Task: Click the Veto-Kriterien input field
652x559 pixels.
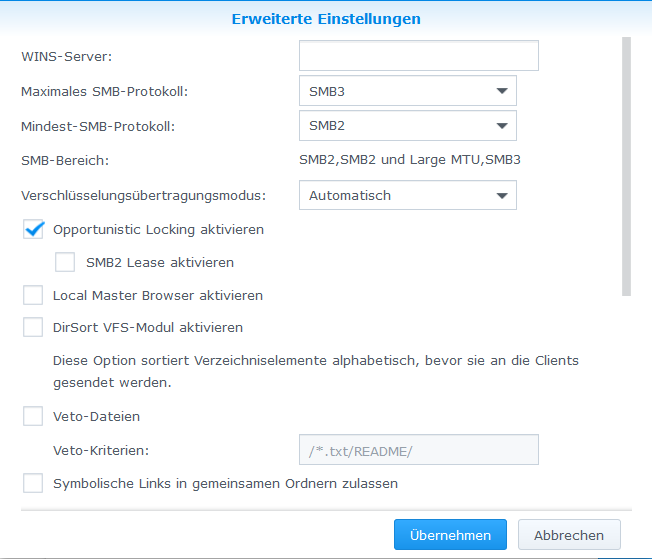Action: tap(419, 450)
